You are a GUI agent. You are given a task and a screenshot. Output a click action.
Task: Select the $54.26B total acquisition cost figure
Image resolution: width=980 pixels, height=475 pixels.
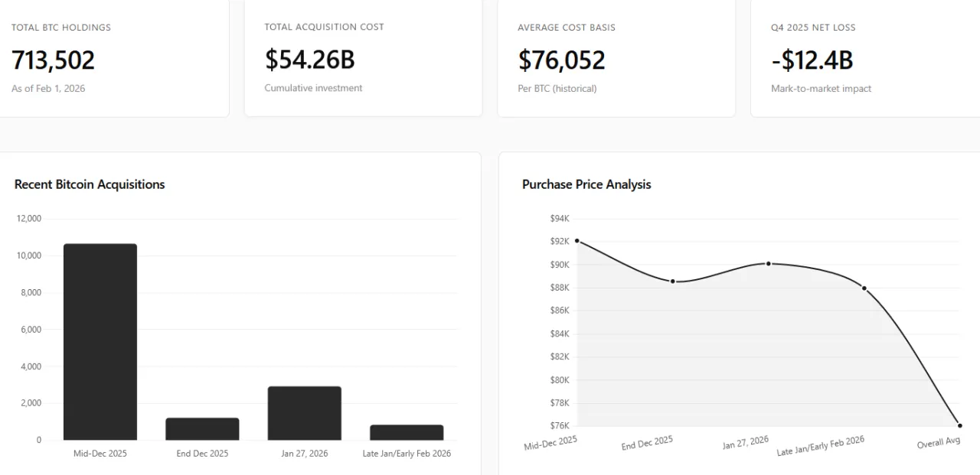coord(309,60)
